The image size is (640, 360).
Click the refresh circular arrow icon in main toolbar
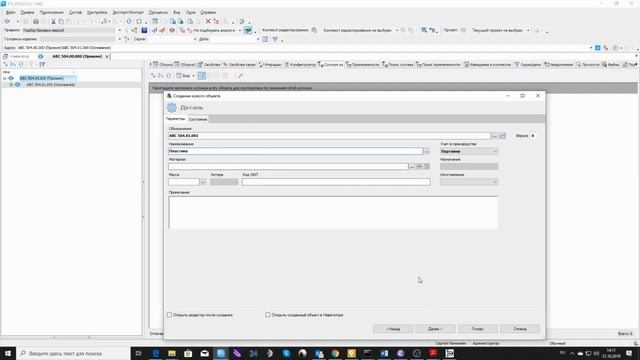129,21
